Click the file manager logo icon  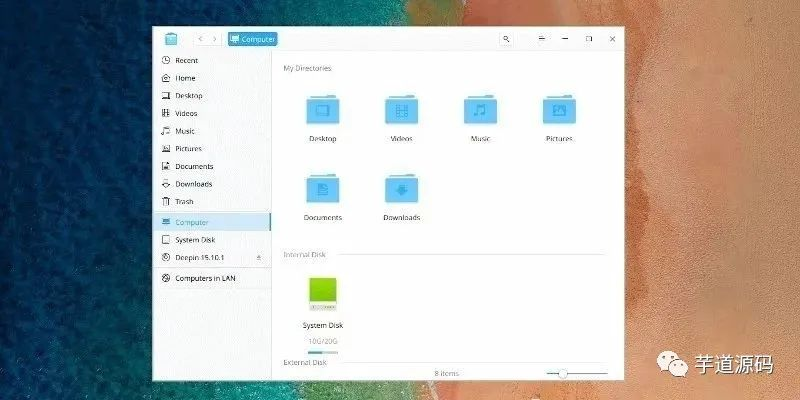[x=171, y=39]
